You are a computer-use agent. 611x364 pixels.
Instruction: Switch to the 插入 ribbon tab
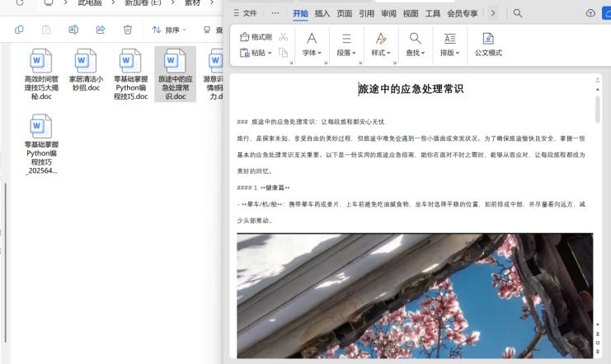[x=322, y=13]
